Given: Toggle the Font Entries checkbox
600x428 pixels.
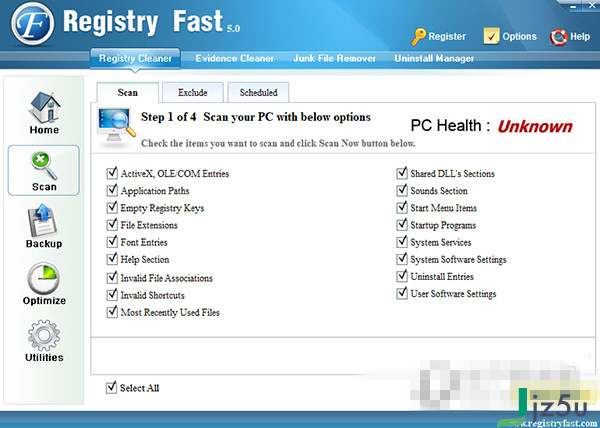Looking at the screenshot, I should pyautogui.click(x=112, y=242).
